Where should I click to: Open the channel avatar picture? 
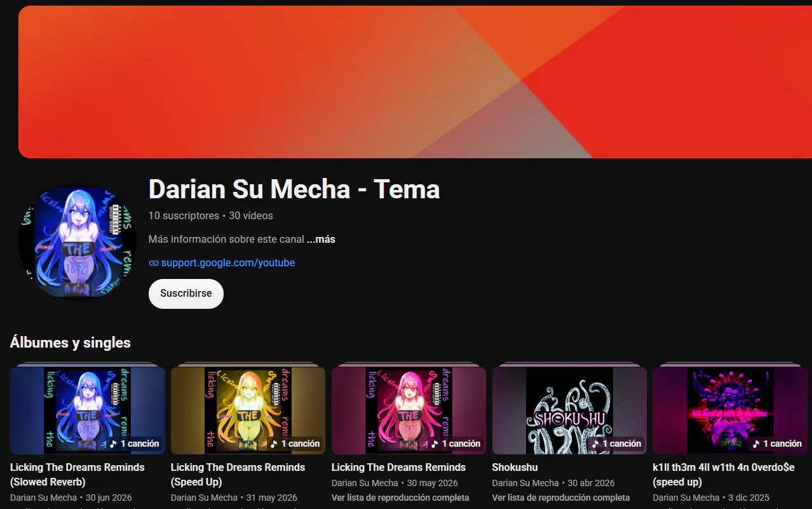(78, 241)
